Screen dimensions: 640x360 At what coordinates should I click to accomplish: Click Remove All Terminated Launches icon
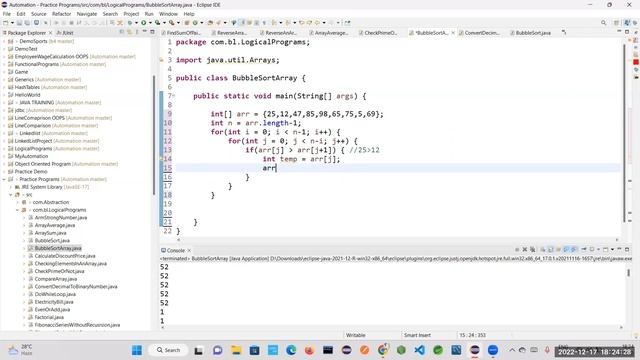(532, 249)
